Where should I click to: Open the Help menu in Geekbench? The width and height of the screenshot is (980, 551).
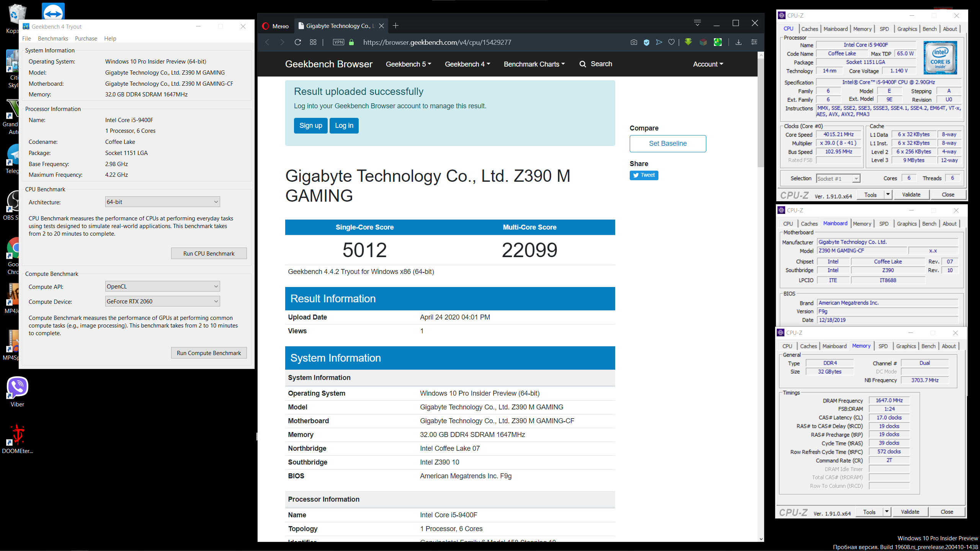(x=110, y=39)
